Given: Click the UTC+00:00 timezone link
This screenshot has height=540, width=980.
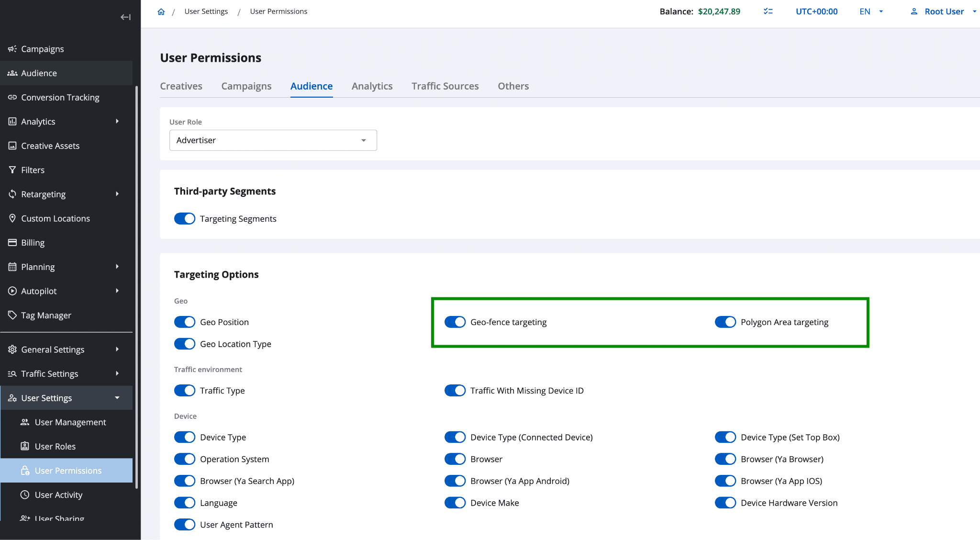Looking at the screenshot, I should coord(816,11).
